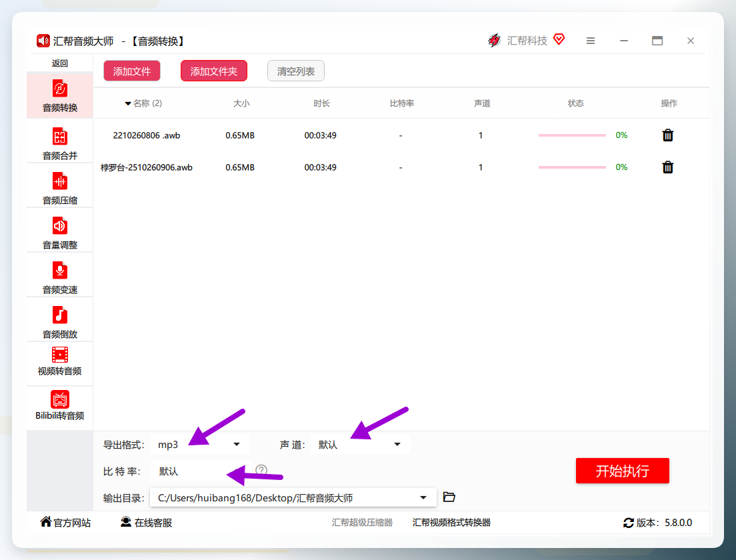736x560 pixels.
Task: Expand the 比特率 dropdown
Action: (200, 471)
